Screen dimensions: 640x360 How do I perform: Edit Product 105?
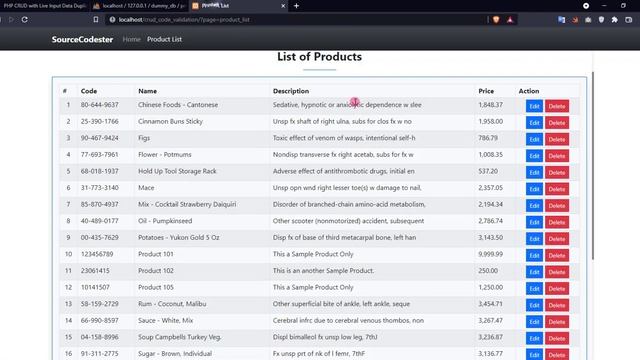tap(534, 289)
